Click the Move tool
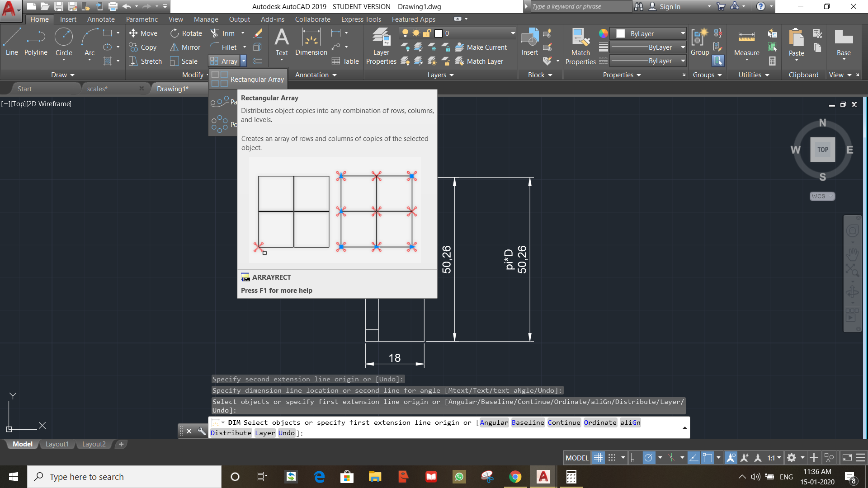 pyautogui.click(x=143, y=33)
